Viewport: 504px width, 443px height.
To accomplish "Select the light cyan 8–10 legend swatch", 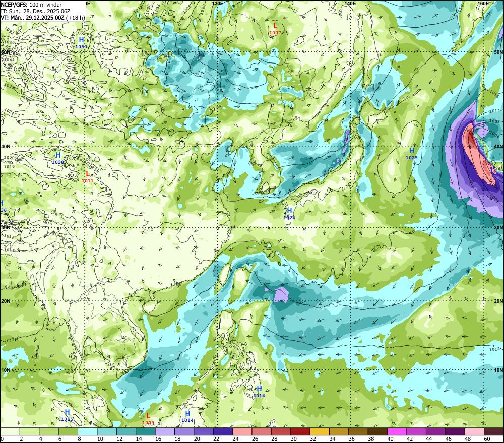I will (x=87, y=432).
